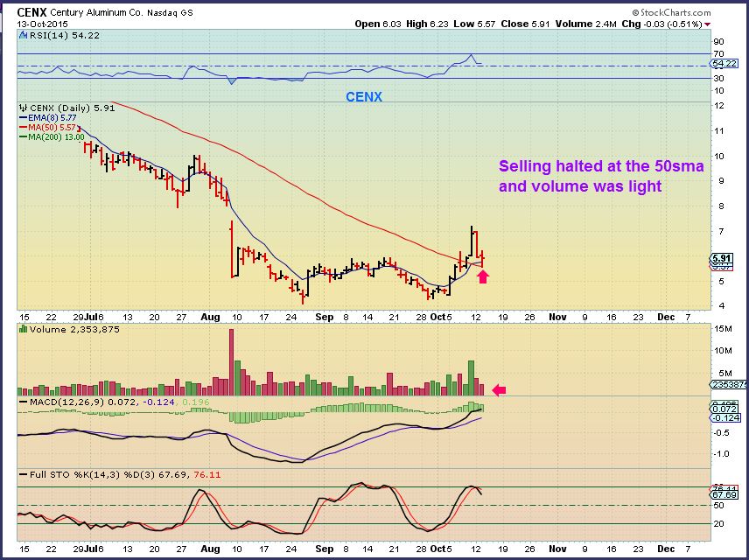Click the -1.0 level on MACD axis
The height and width of the screenshot is (560, 749).
pyautogui.click(x=721, y=454)
